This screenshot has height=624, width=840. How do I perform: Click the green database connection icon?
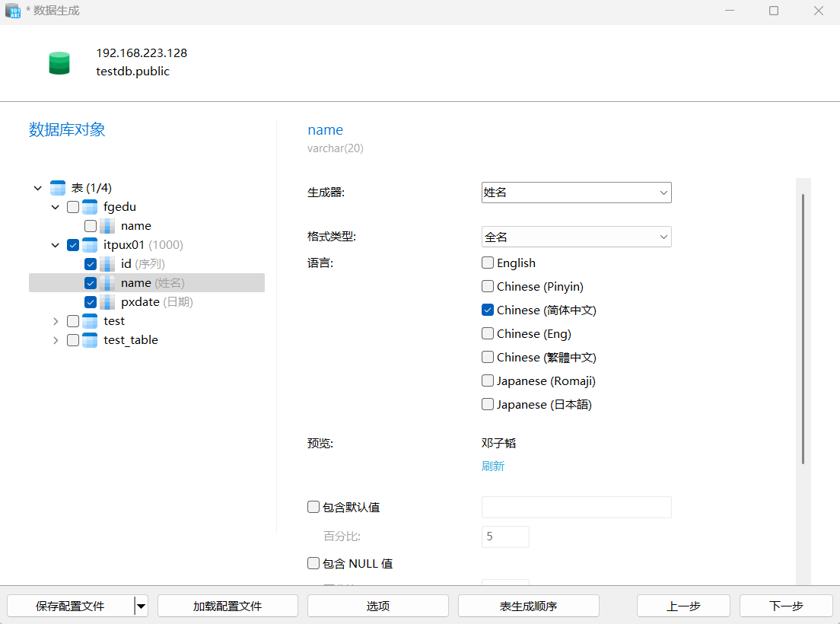(59, 63)
